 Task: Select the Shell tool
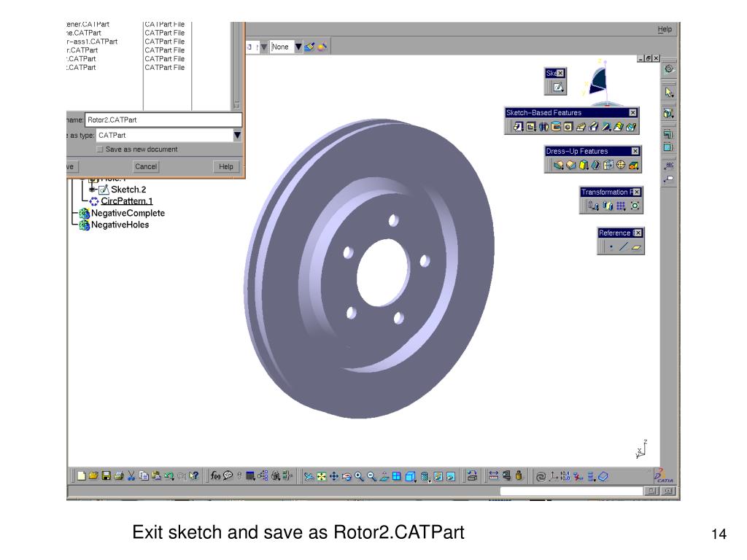tap(595, 165)
